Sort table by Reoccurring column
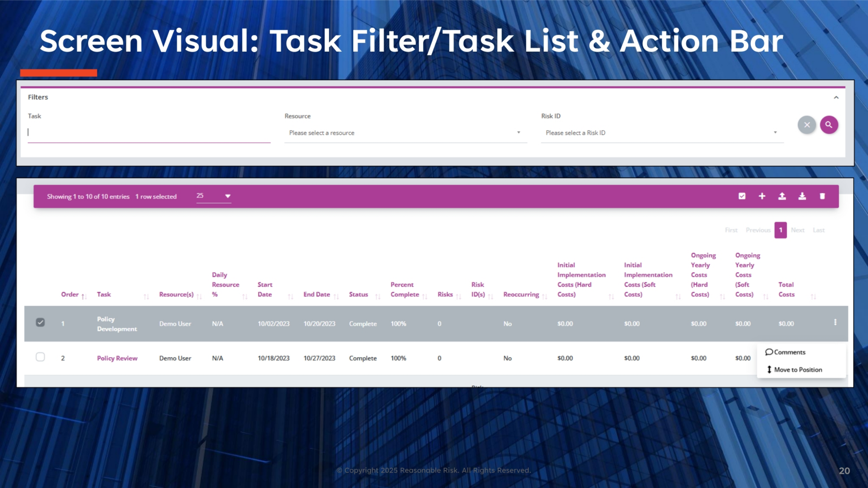 point(545,297)
